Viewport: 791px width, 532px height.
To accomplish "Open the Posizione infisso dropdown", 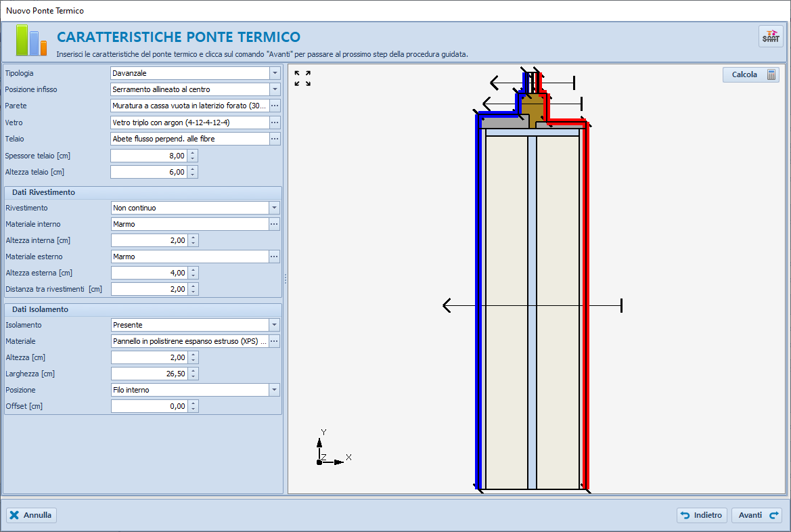I will click(275, 89).
